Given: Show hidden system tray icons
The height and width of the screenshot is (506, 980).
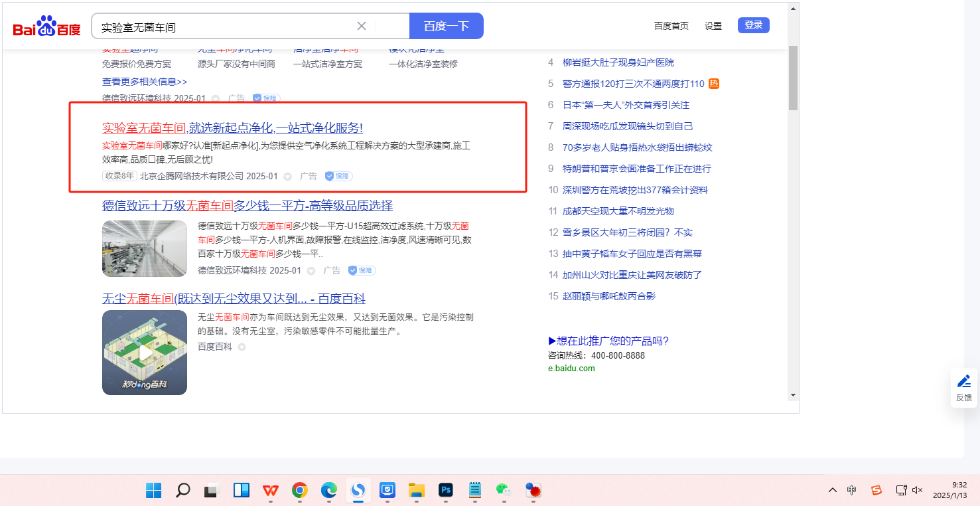Looking at the screenshot, I should click(833, 490).
